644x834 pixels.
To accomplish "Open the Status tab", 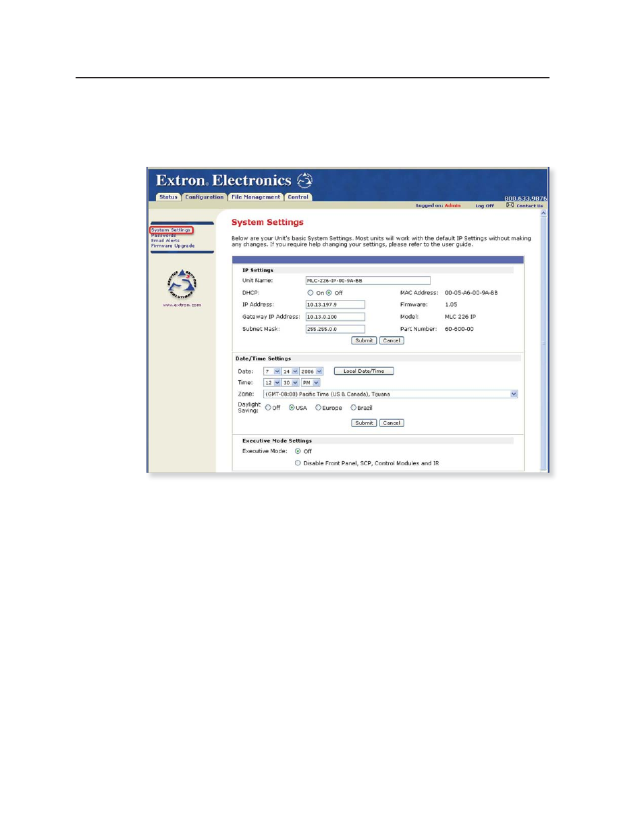I will pyautogui.click(x=168, y=197).
